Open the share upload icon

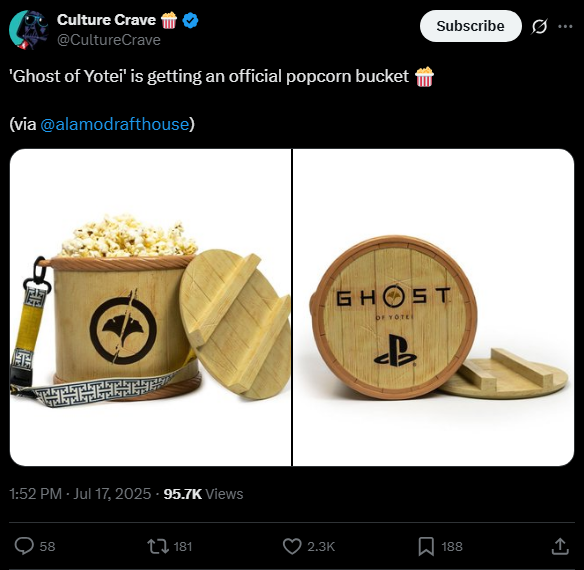point(560,546)
